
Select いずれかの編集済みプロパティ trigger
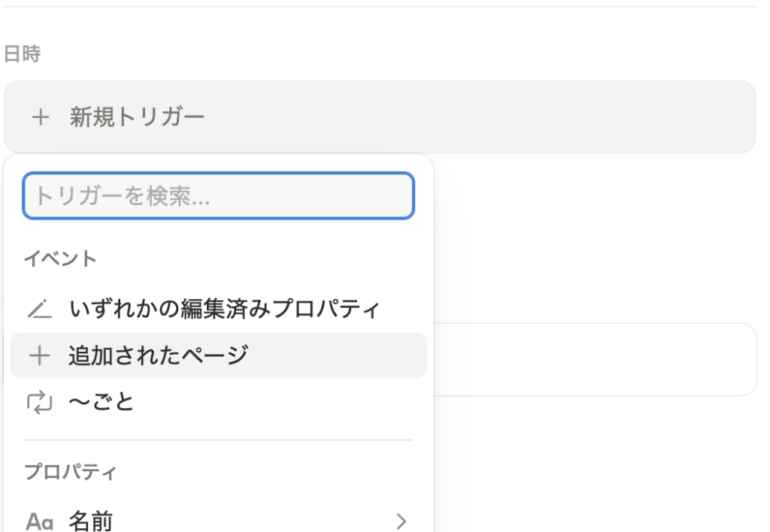coord(224,308)
